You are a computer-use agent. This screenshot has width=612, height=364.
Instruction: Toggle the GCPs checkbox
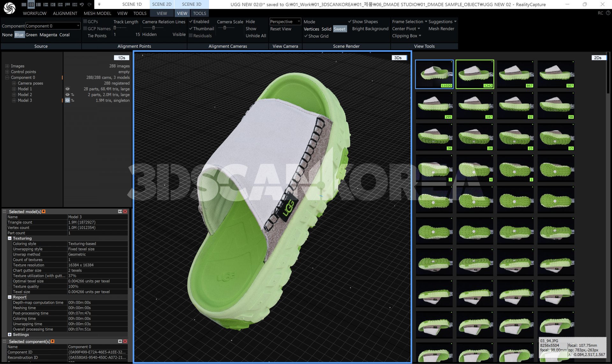click(85, 21)
